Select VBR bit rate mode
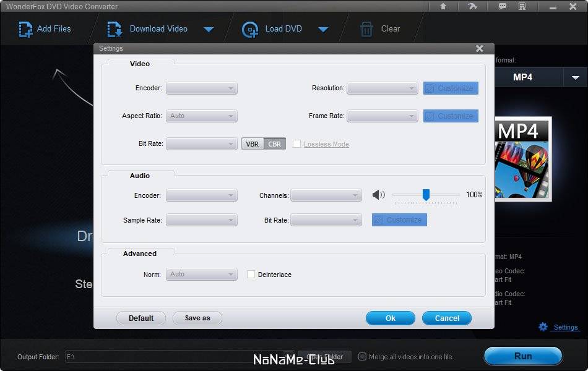The image size is (588, 371). [x=253, y=144]
